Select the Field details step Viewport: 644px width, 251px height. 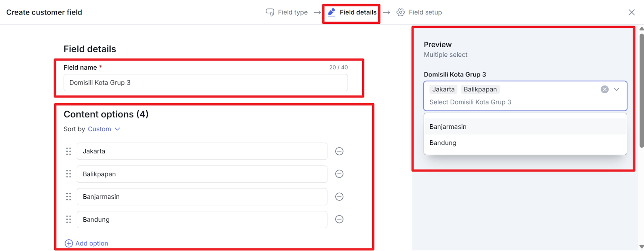tap(353, 12)
